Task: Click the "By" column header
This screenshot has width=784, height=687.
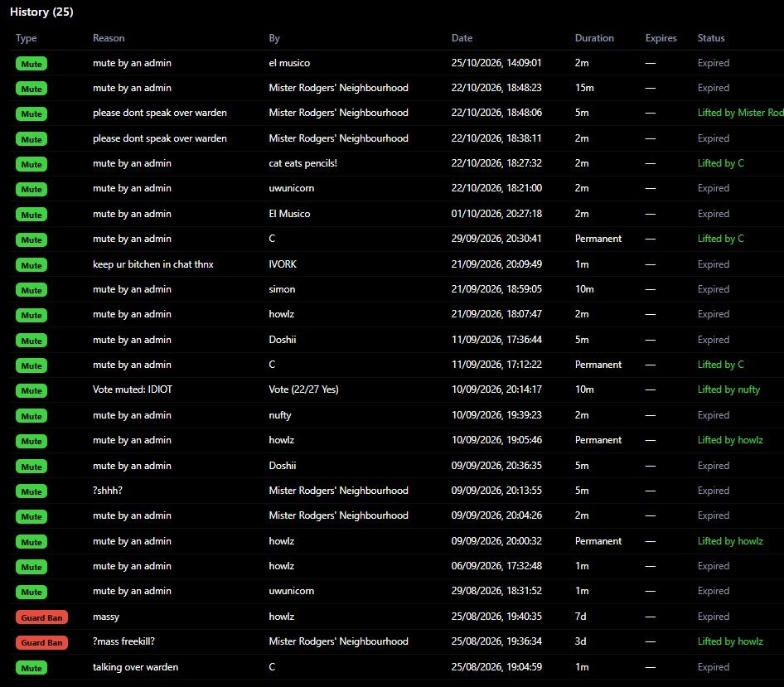Action: point(274,38)
